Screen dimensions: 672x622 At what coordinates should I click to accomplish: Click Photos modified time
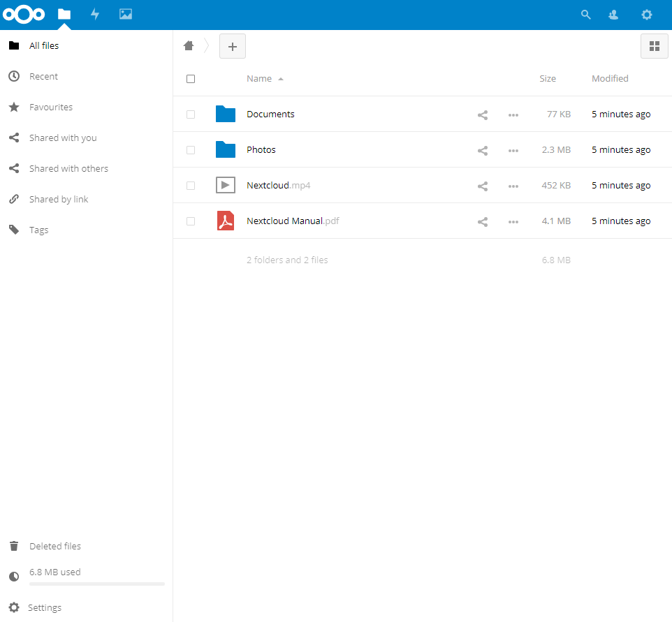click(621, 150)
